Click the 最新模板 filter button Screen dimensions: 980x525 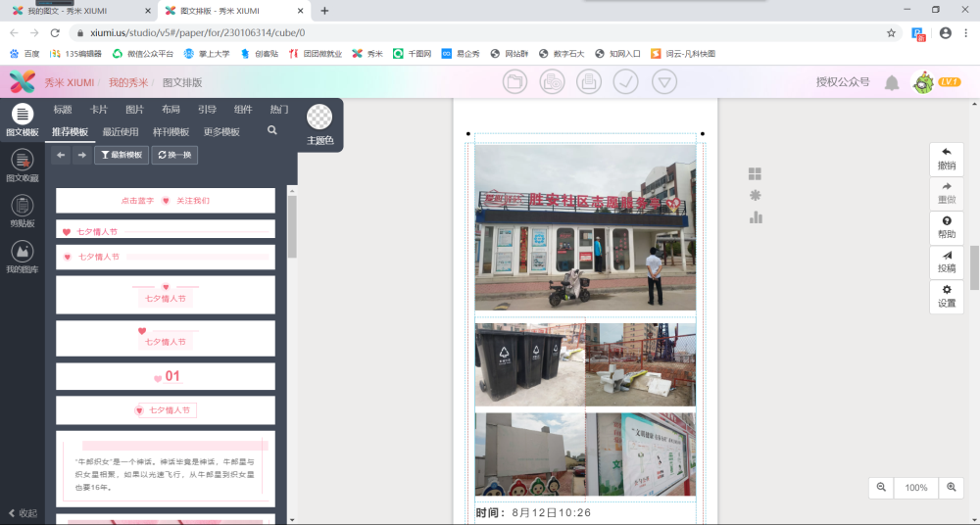[122, 155]
